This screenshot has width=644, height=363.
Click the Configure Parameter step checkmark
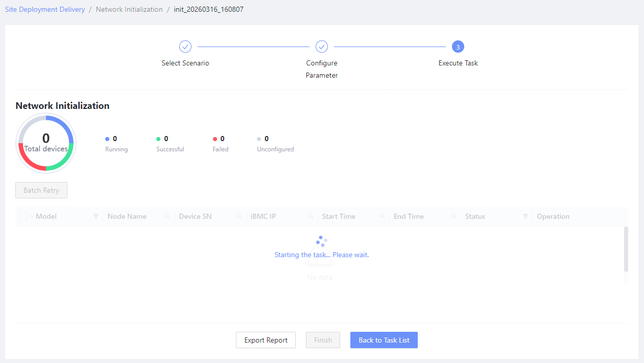click(322, 47)
